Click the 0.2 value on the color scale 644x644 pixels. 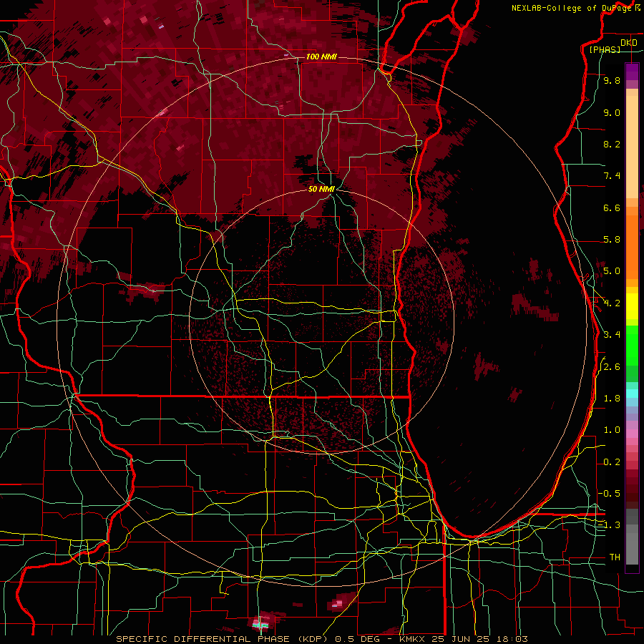pyautogui.click(x=612, y=462)
